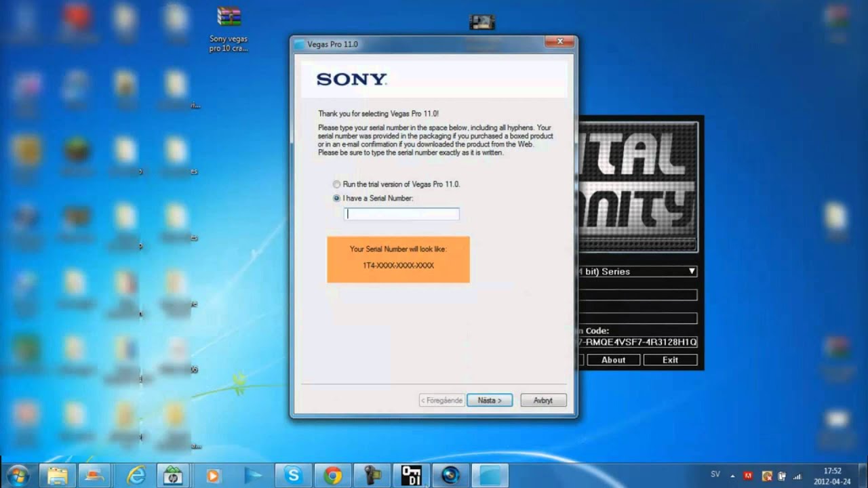868x488 pixels.
Task: Show hidden system tray icons
Action: [x=732, y=476]
